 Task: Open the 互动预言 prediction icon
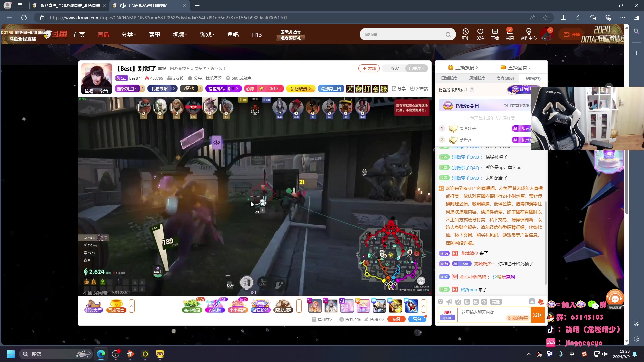pos(116,306)
